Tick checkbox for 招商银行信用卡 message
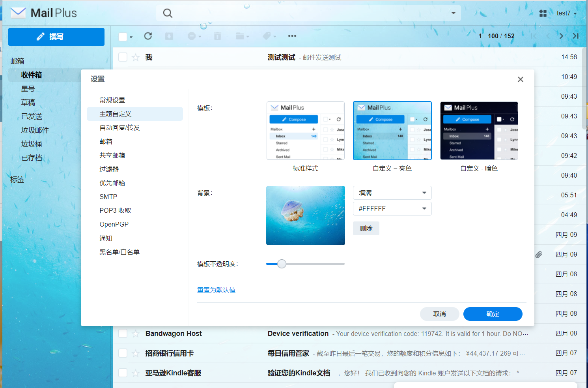This screenshot has width=588, height=388. click(x=123, y=353)
